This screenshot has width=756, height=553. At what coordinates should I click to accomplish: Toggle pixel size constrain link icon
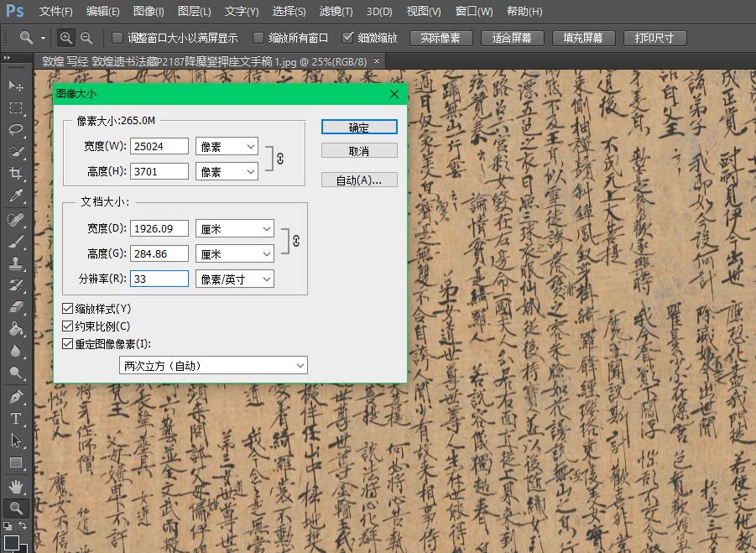click(280, 158)
